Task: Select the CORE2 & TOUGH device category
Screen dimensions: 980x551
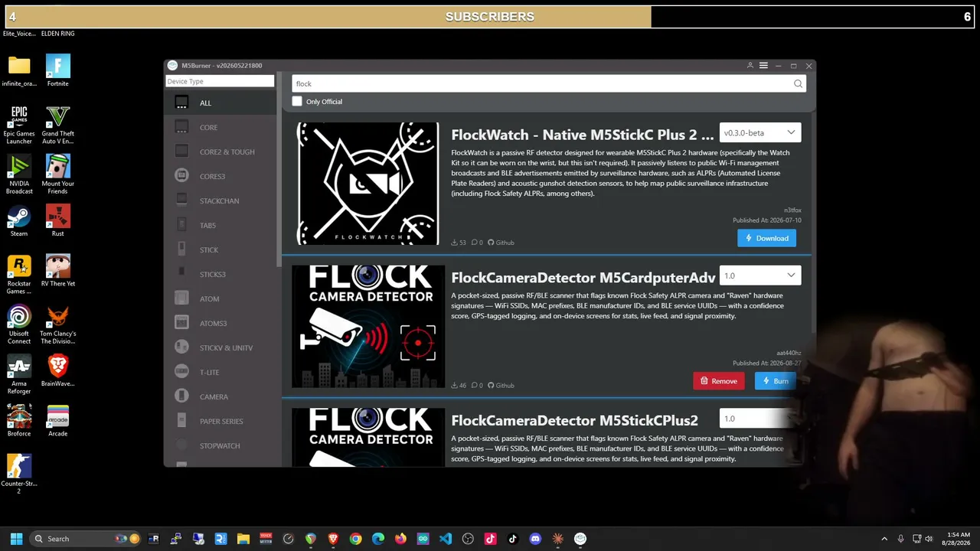Action: tap(222, 152)
